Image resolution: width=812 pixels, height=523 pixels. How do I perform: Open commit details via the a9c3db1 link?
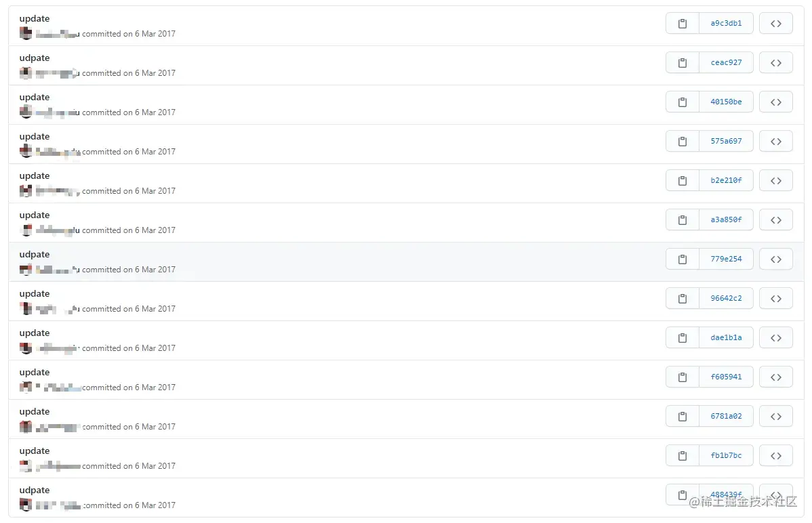pos(726,23)
